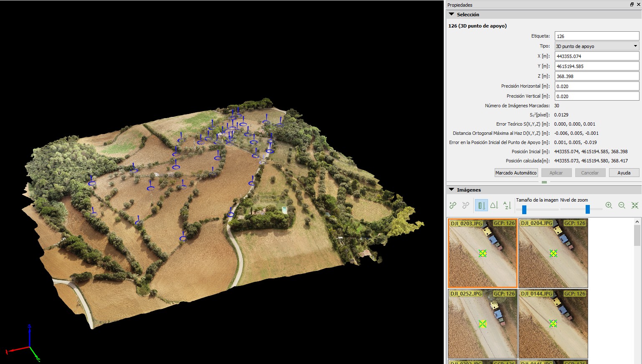Click the reset view arrows icon
Screen dimensions: 642x364
point(635,205)
